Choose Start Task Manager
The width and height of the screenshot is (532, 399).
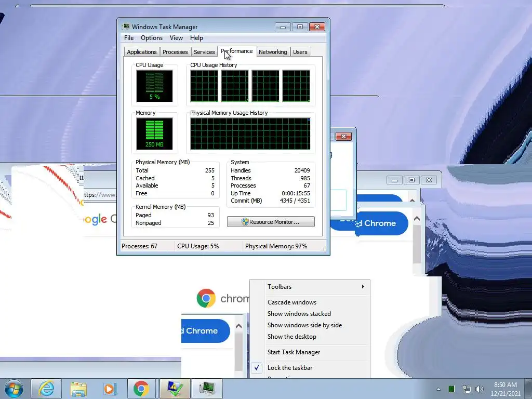click(294, 352)
